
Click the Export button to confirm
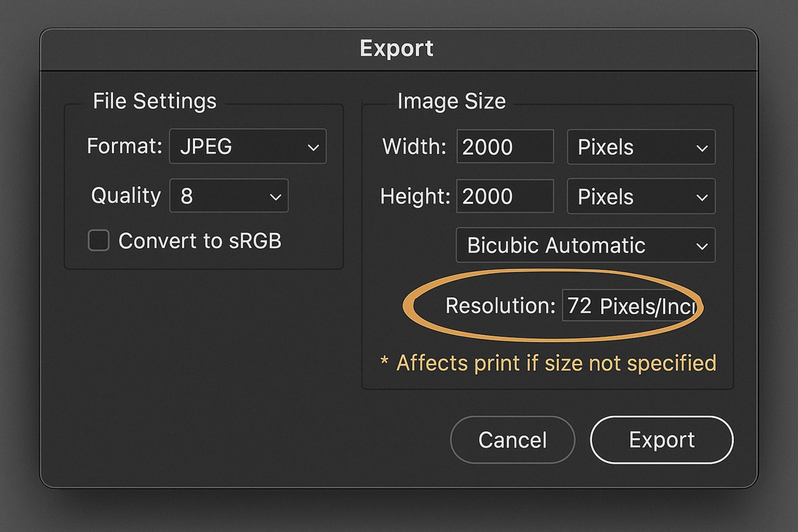661,439
